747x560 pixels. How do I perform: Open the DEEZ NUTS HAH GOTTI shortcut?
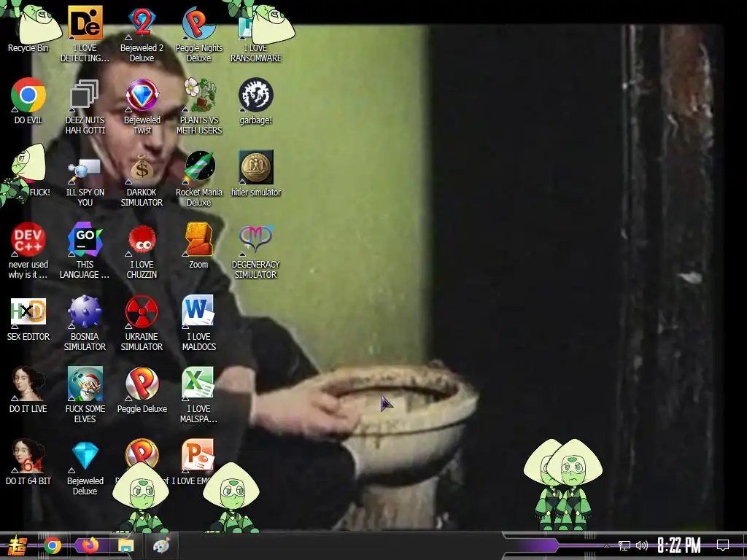click(85, 106)
